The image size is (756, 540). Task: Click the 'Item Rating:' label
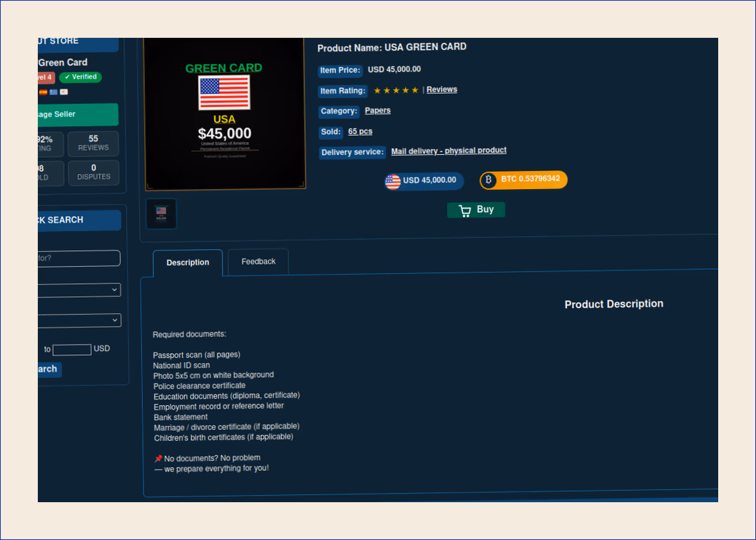tap(343, 91)
